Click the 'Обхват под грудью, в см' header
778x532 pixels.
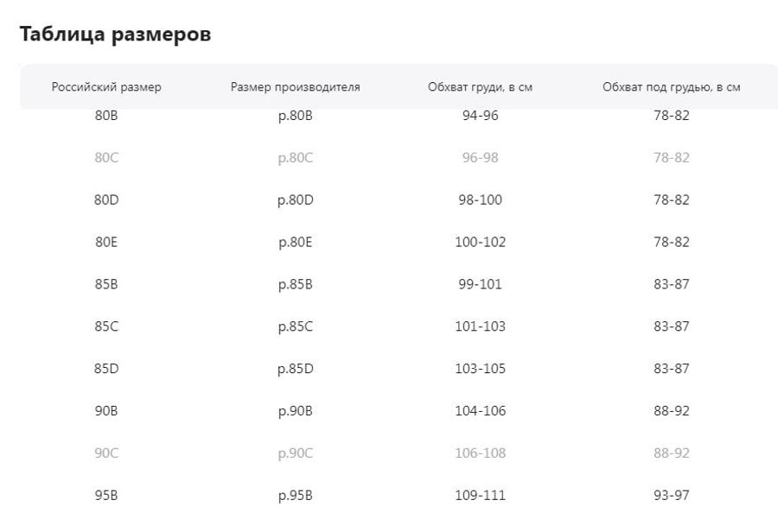point(671,87)
